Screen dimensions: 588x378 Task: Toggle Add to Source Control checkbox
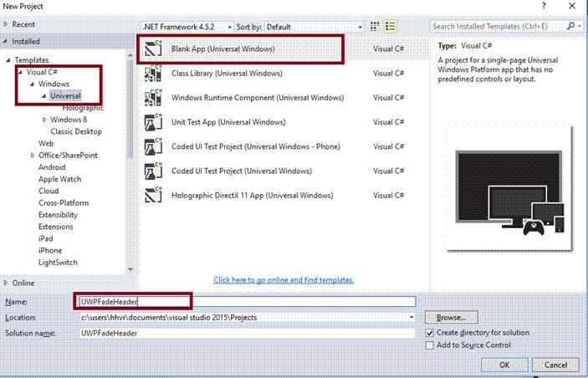pyautogui.click(x=430, y=345)
